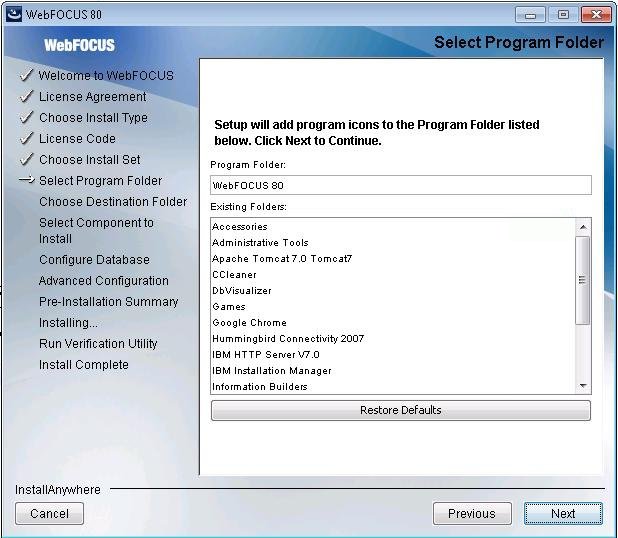Viewport: 618px width, 538px height.
Task: Pick Hummingbird Connectivity 2007 folder
Action: (x=393, y=339)
